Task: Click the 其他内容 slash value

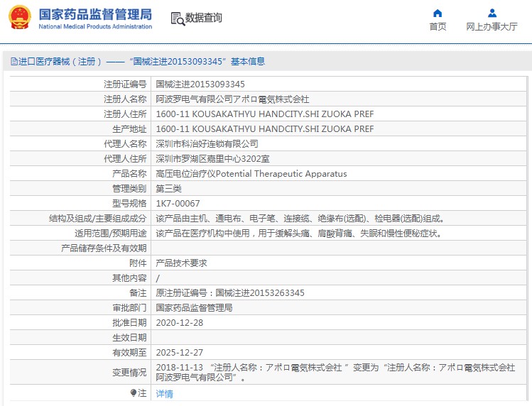Action: tap(158, 278)
